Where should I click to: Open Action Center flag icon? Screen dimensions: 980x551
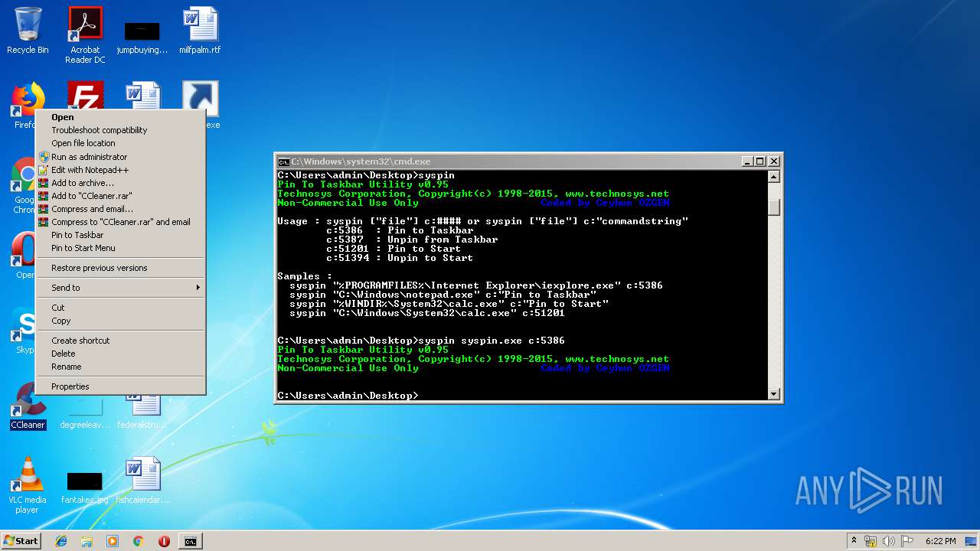(907, 541)
